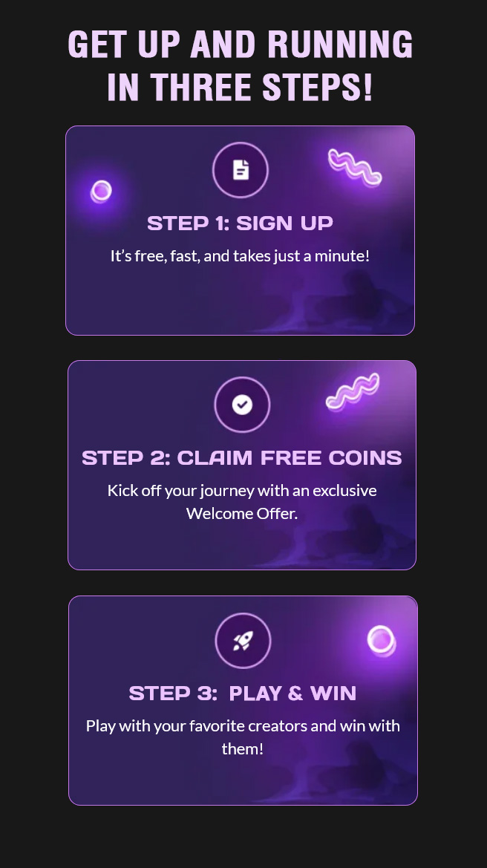Viewport: 487px width, 868px height.
Task: Click the 'Get up and running' headline
Action: 241,44
